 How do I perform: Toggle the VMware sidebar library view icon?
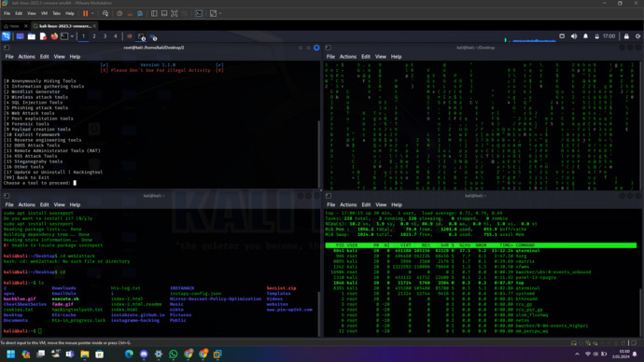[x=154, y=14]
